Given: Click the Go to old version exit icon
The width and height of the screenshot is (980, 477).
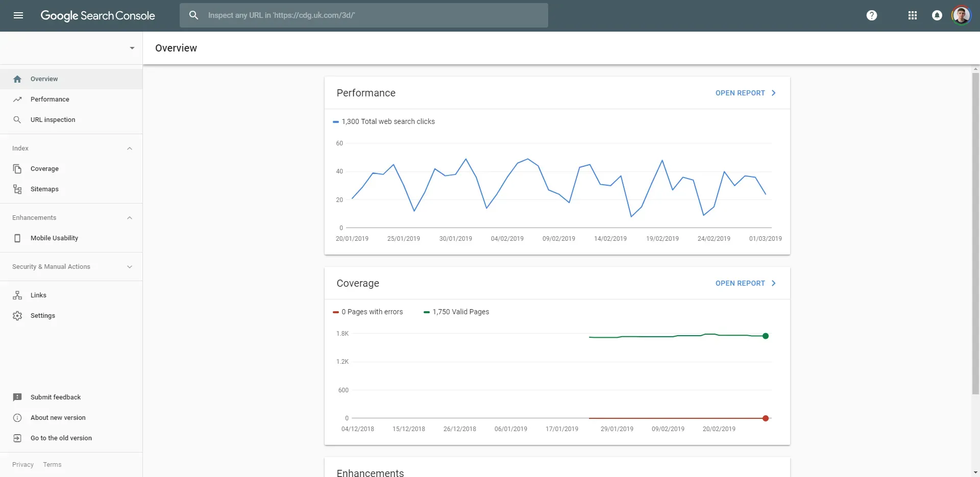Looking at the screenshot, I should [x=17, y=438].
